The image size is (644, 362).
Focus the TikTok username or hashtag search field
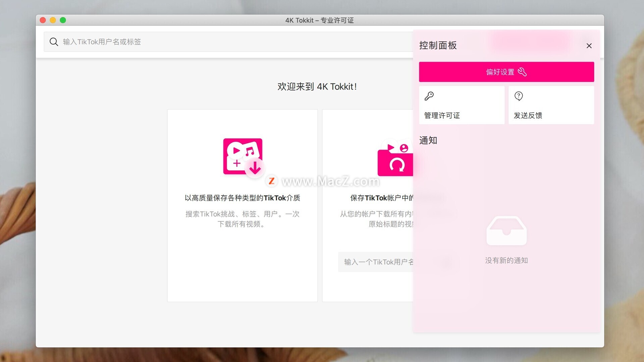(228, 42)
